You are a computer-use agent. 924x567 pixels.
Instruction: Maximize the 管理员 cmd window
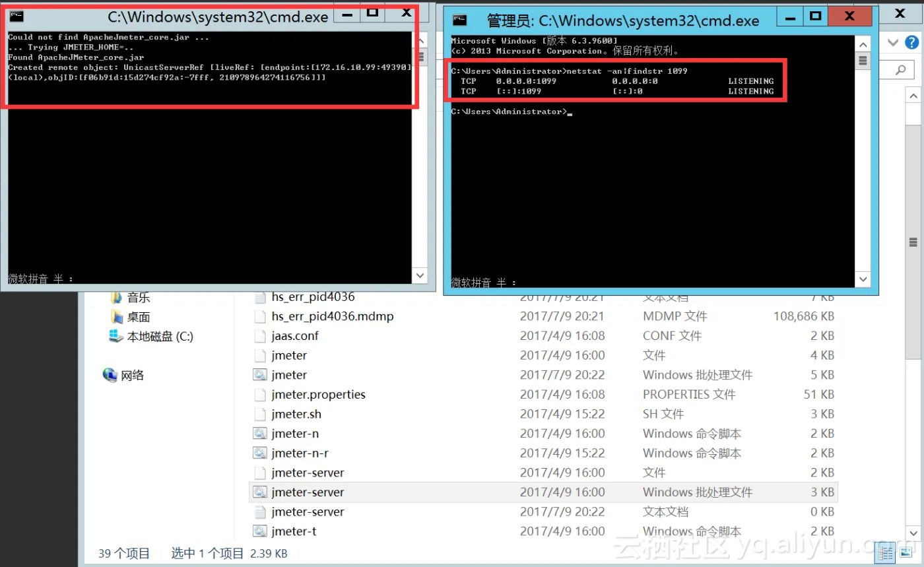click(816, 16)
